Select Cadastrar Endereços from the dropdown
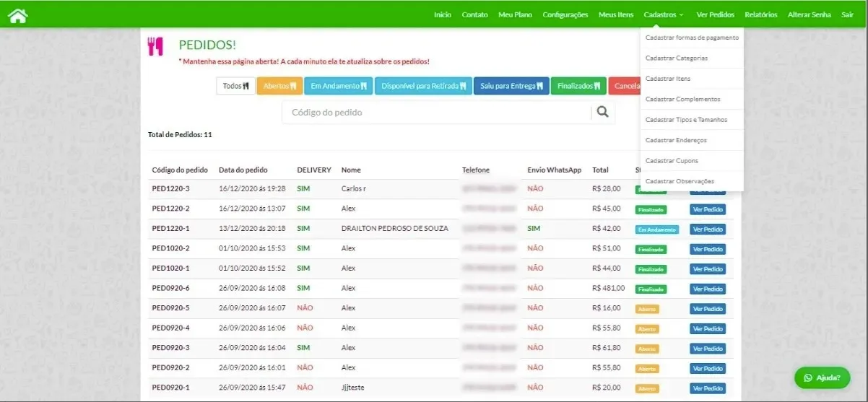 coord(692,140)
